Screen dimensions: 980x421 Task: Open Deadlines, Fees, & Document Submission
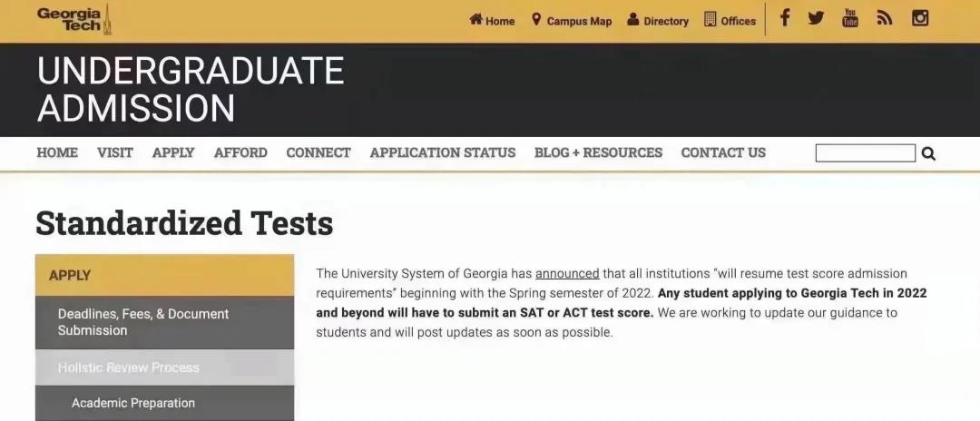tap(143, 322)
